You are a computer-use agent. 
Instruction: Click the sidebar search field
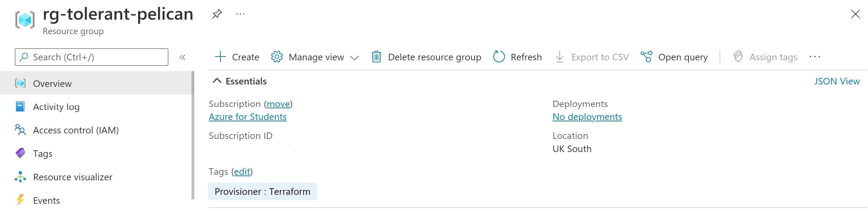tap(92, 57)
